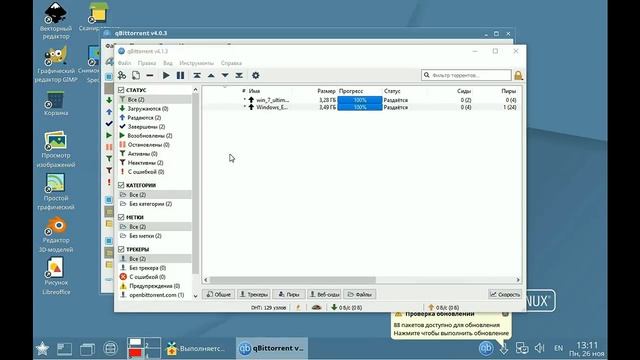640x360 pixels.
Task: Open the Общие details tab
Action: point(219,294)
